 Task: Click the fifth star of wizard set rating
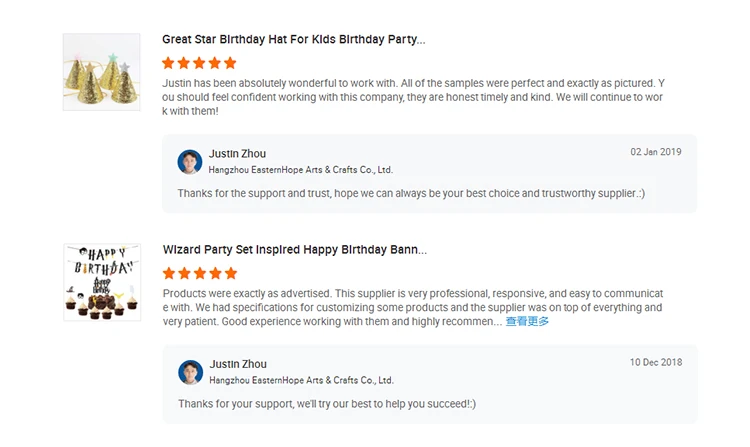230,273
